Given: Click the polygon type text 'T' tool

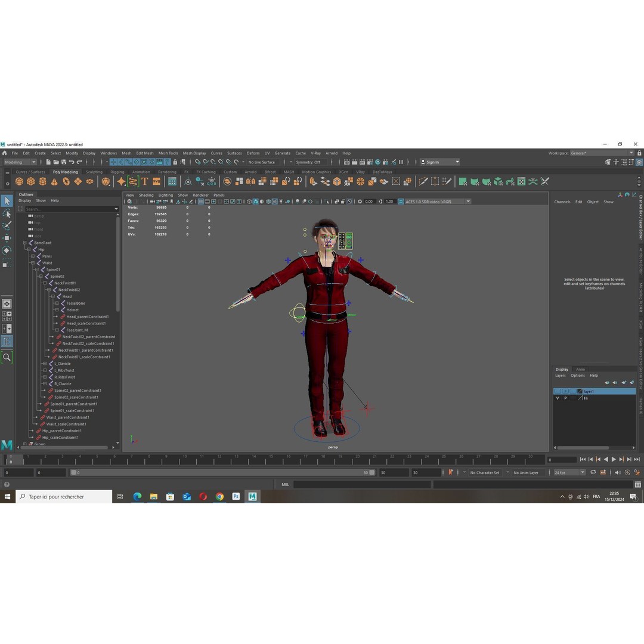Looking at the screenshot, I should [x=144, y=181].
